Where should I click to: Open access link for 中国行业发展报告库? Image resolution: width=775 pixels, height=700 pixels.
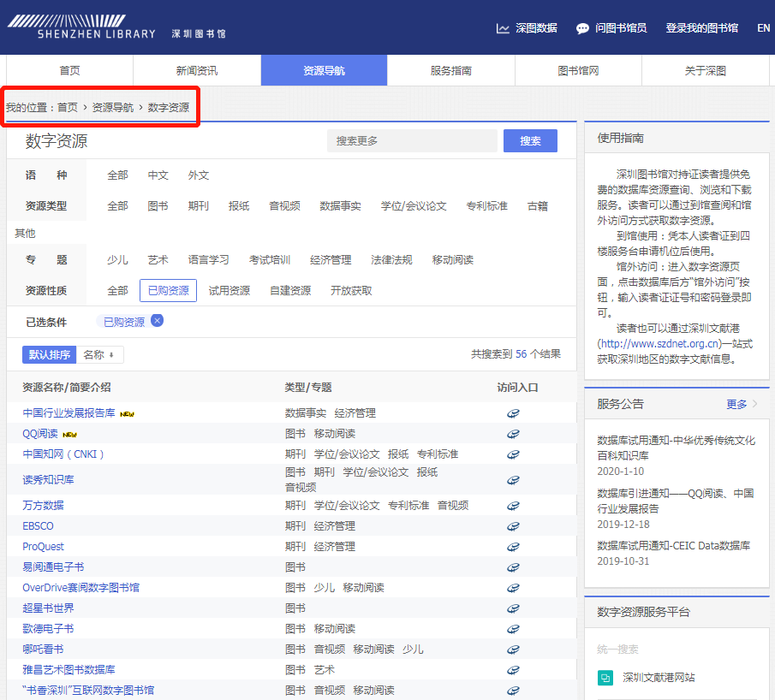[x=513, y=413]
